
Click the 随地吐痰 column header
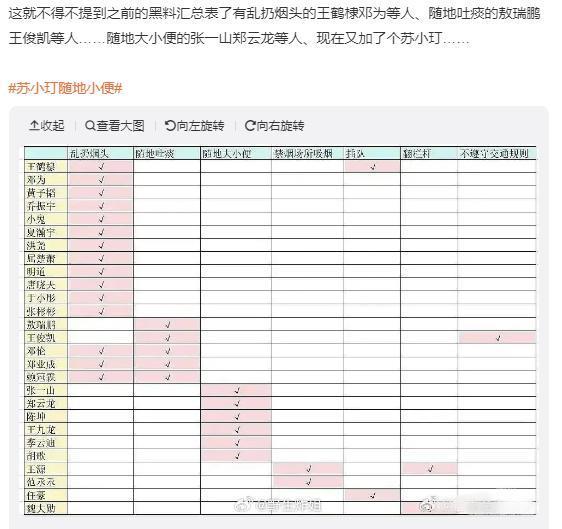[x=167, y=154]
